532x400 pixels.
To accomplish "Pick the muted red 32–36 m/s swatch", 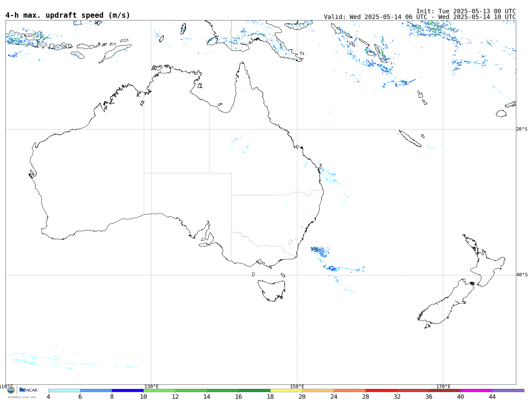I will 413,391.
